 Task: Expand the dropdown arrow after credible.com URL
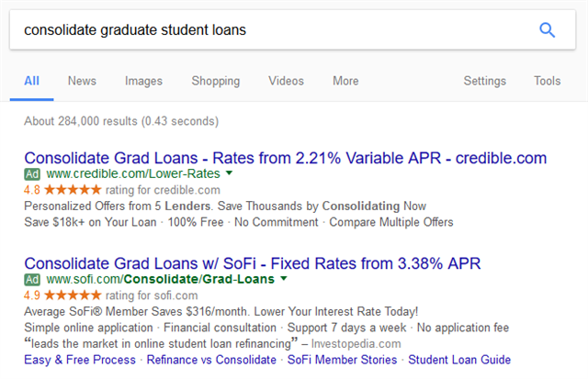coord(229,173)
